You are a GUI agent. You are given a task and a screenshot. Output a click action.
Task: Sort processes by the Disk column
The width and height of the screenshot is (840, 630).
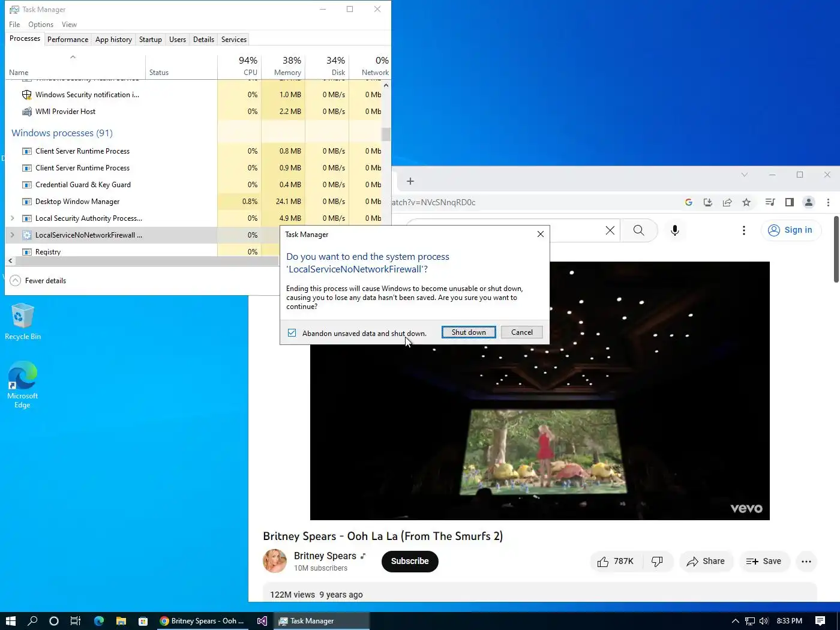[327, 66]
